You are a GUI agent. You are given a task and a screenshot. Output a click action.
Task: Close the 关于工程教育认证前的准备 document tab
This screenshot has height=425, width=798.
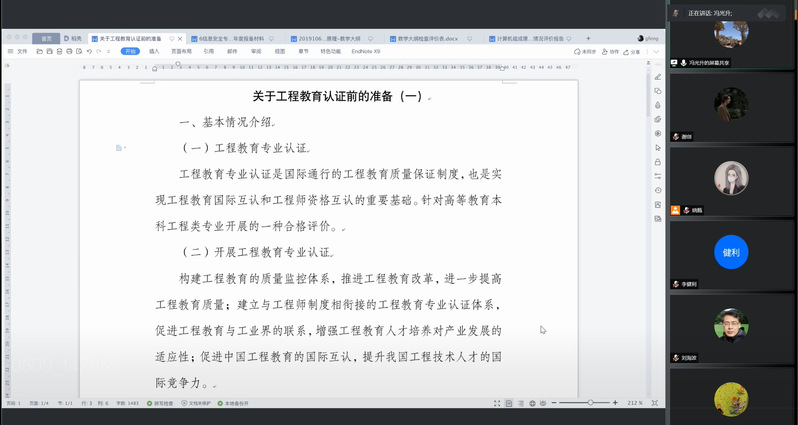(181, 38)
